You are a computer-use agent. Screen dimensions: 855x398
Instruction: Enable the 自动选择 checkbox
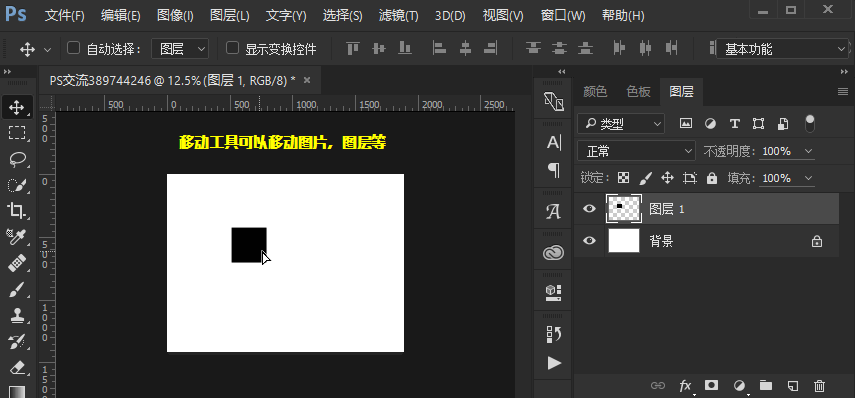pos(73,48)
